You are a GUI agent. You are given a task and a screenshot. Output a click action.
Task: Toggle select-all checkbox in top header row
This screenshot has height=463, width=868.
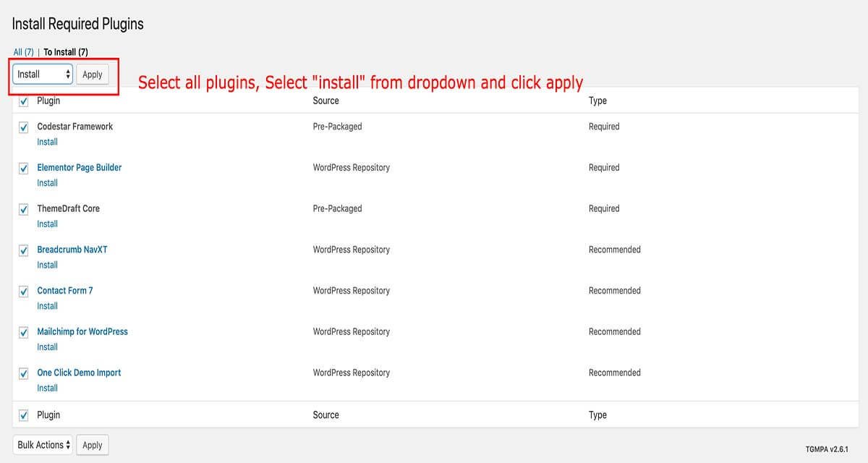[x=24, y=101]
